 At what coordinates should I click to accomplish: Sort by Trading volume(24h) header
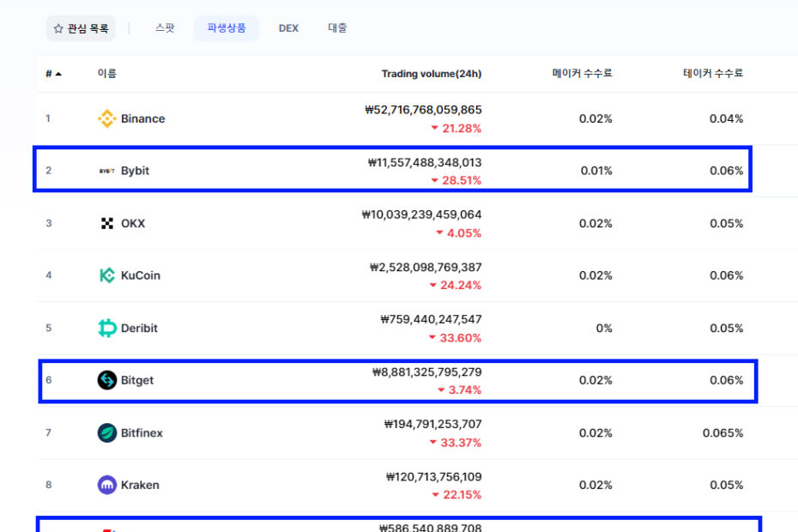(x=432, y=74)
